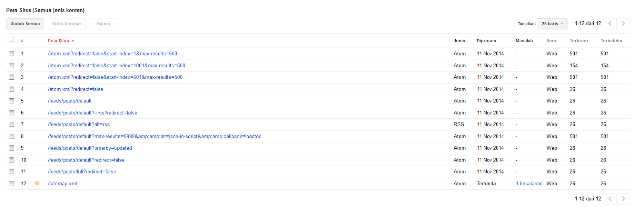Viewport: 644px width, 207px height.
Task: Check the box for row 10
Action: (11, 160)
